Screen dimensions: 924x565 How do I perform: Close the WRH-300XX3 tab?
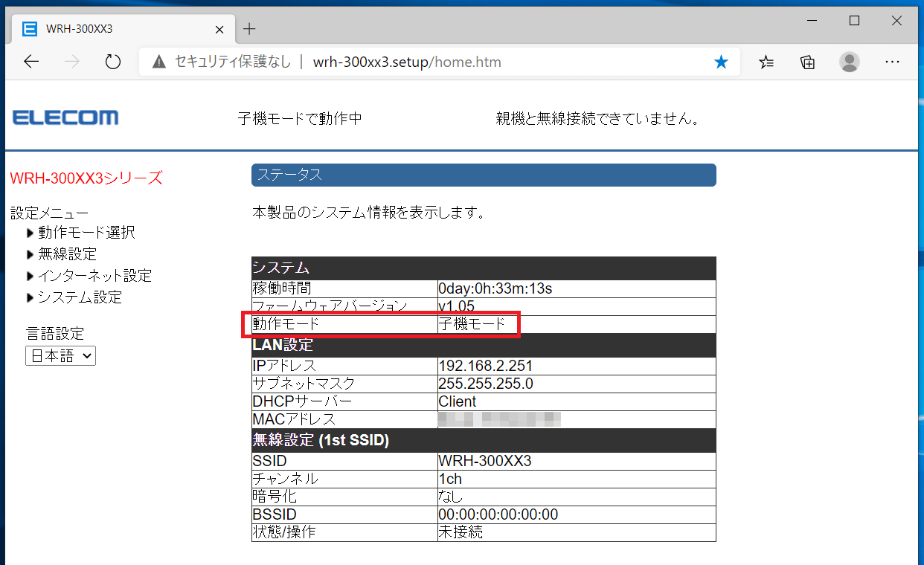(x=219, y=30)
